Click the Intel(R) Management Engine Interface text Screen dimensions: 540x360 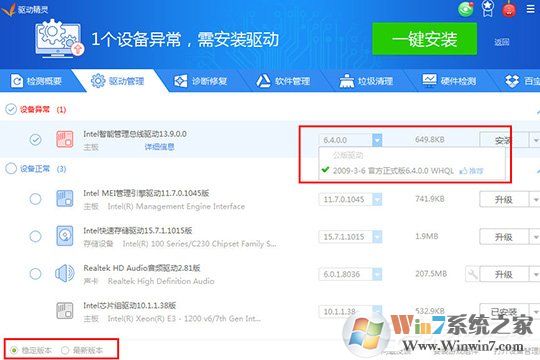pos(176,206)
